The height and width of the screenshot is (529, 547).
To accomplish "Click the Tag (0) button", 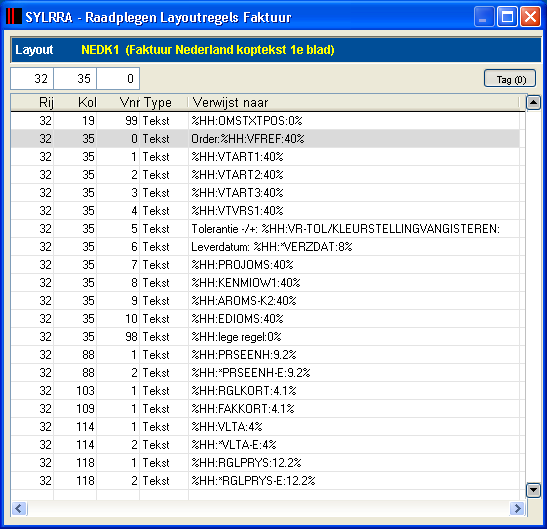I will (510, 79).
